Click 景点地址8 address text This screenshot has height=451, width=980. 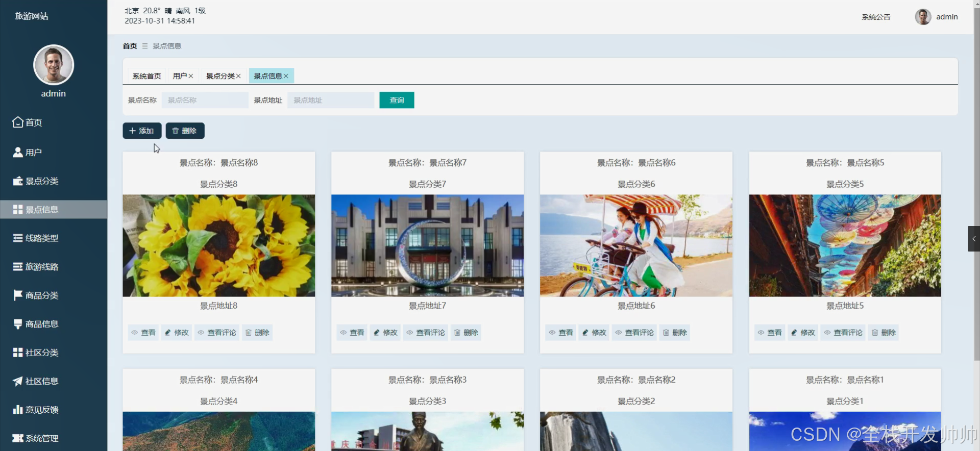tap(218, 306)
